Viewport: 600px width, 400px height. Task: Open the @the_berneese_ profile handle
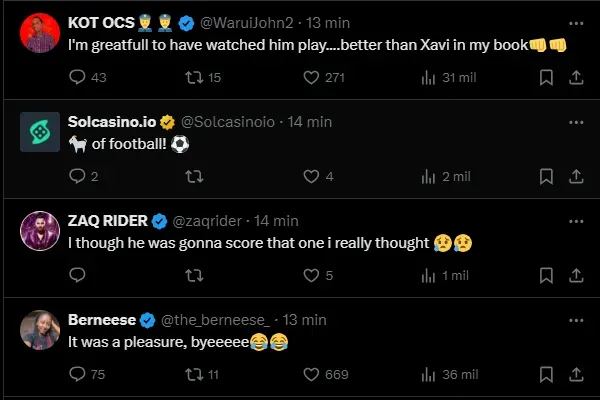[218, 319]
